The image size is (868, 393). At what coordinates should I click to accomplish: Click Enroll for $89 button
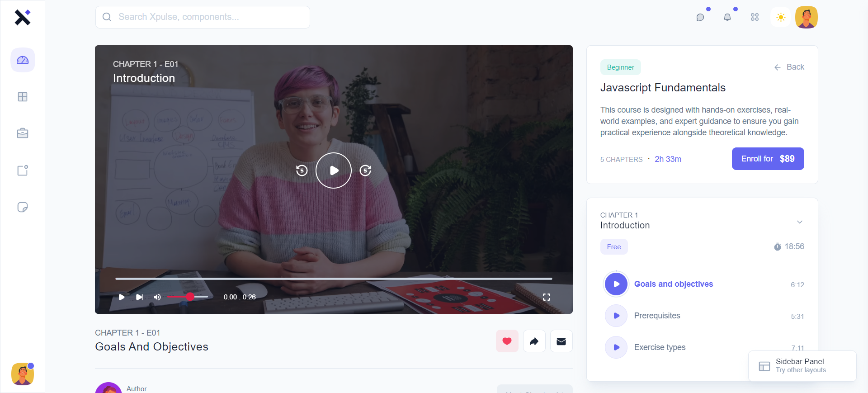pos(768,159)
